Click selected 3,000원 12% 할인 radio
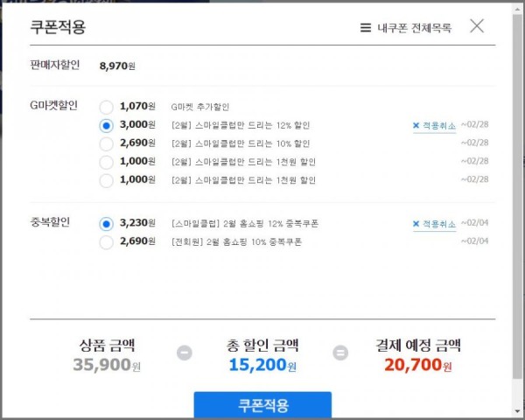The image size is (525, 420). click(x=106, y=126)
